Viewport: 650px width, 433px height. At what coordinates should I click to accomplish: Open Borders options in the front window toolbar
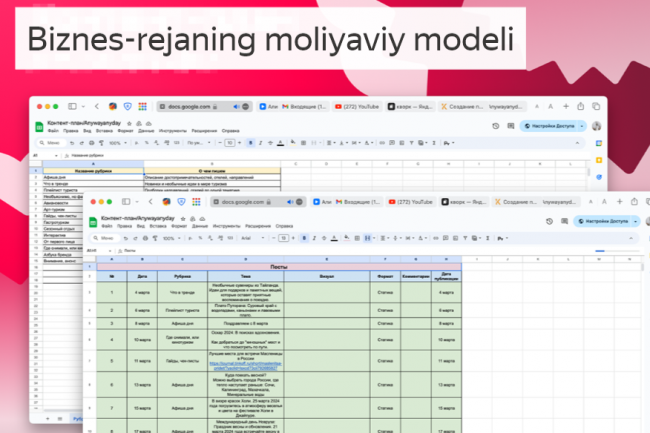357,238
